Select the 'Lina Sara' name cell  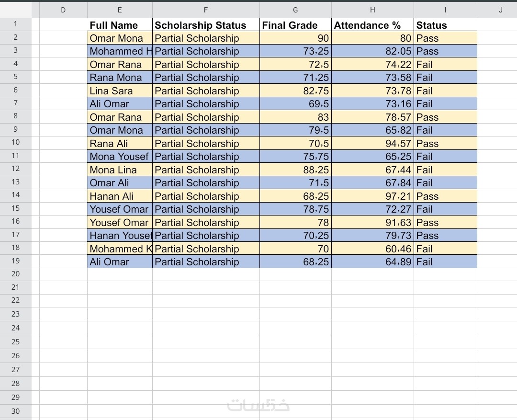[x=120, y=91]
